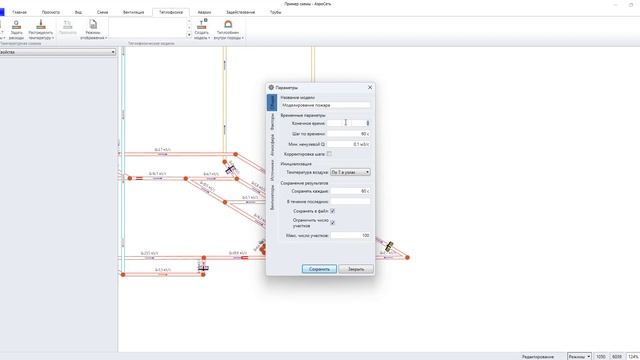Screen dimensions: 640x360
Task: Switch to Фильтры vertical tab in dialog
Action: click(x=272, y=122)
